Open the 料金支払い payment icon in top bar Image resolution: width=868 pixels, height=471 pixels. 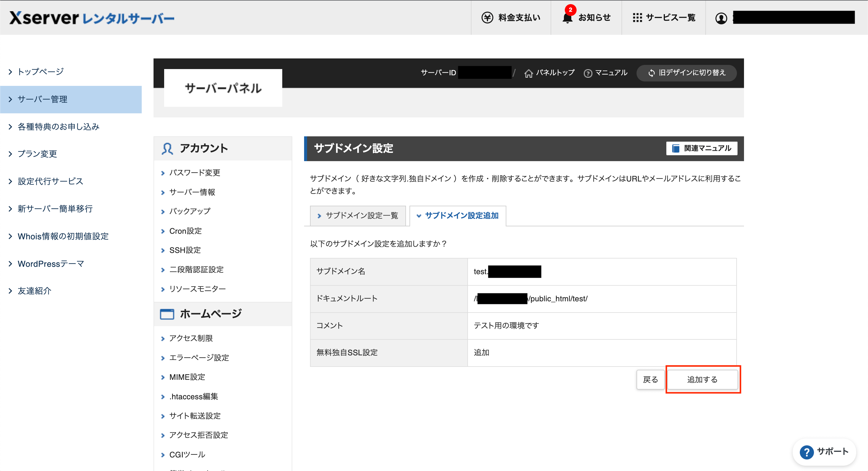tap(487, 17)
